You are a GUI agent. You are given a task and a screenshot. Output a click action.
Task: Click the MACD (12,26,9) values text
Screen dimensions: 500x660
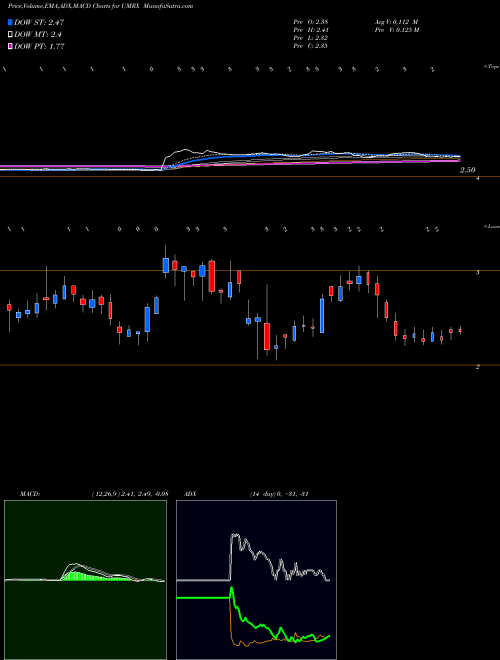tap(130, 494)
